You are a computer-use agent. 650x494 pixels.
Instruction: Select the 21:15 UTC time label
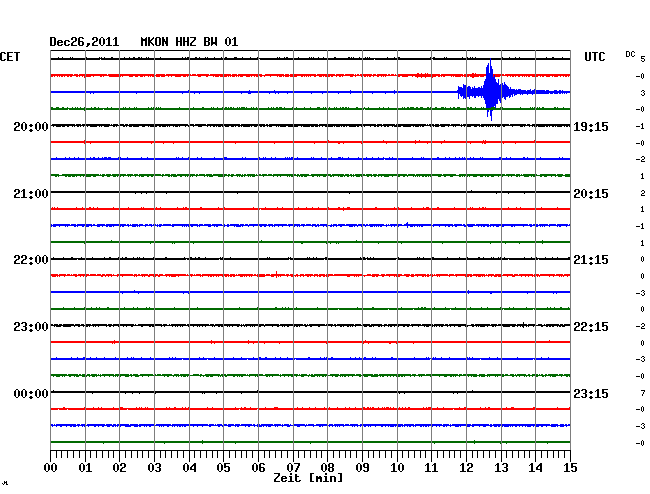click(x=591, y=260)
